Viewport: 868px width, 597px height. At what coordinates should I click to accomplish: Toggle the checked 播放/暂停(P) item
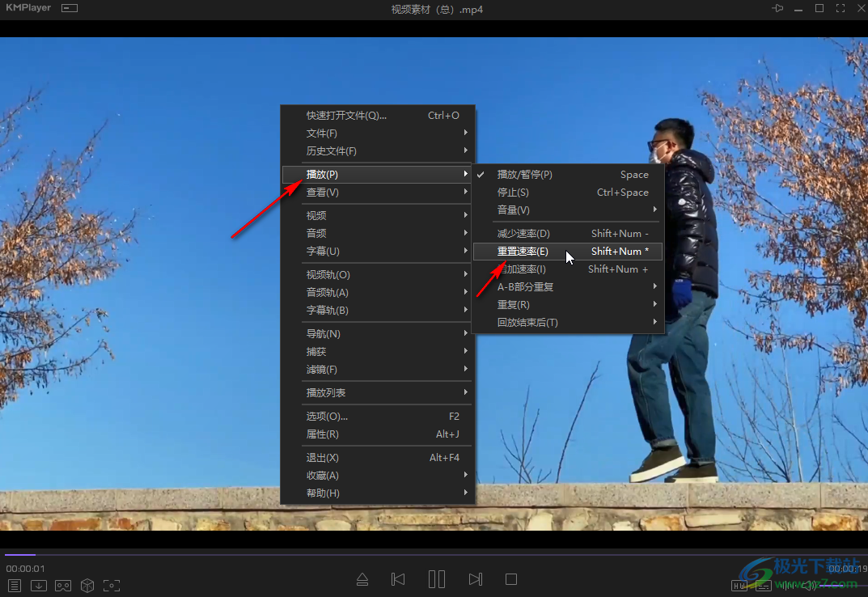coord(568,175)
